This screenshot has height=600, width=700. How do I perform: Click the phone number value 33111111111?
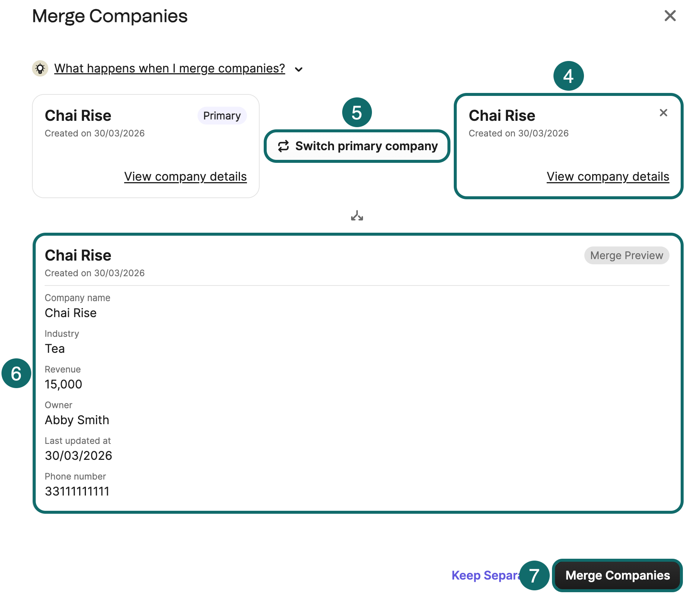tap(77, 491)
